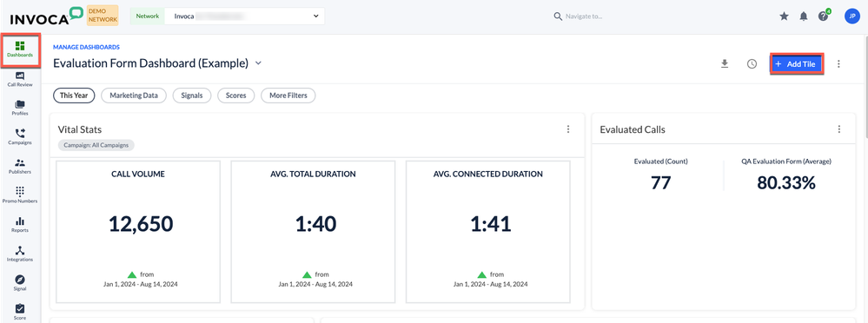Click the green trend arrow under Avg. Total Duration
Screen dimensions: 868x323
[307, 275]
